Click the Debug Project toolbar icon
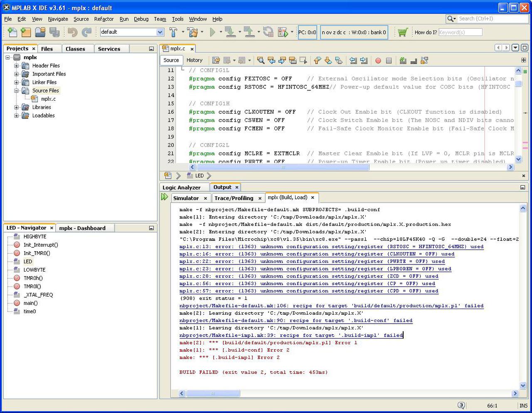 (283, 32)
